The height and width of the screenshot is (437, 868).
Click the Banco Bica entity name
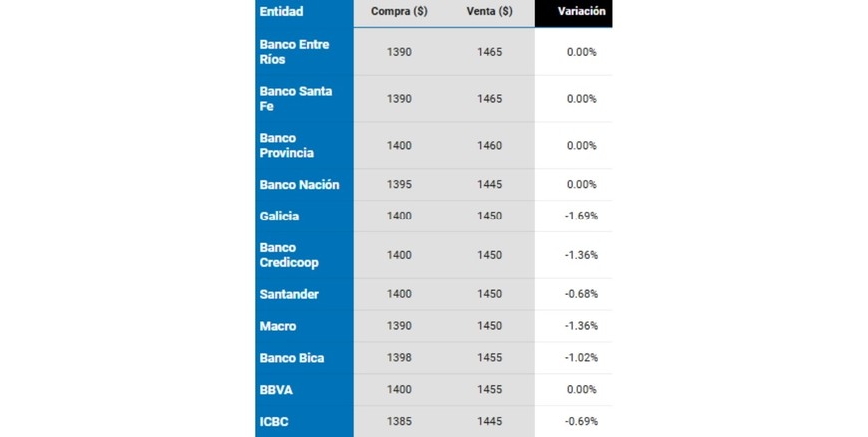coord(291,358)
